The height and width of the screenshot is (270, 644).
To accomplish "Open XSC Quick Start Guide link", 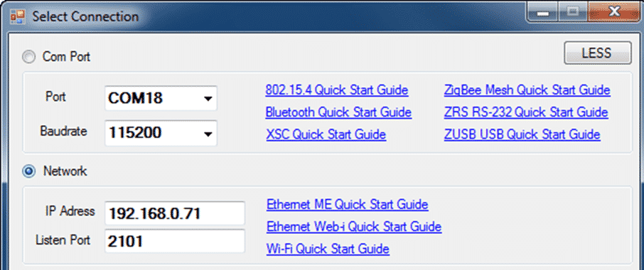I will (326, 134).
